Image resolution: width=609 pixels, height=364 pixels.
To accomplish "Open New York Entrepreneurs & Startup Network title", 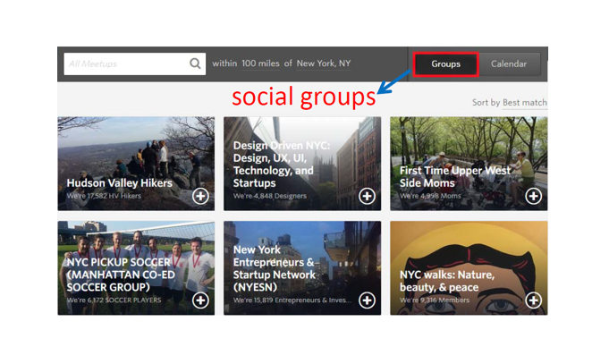I will [275, 269].
